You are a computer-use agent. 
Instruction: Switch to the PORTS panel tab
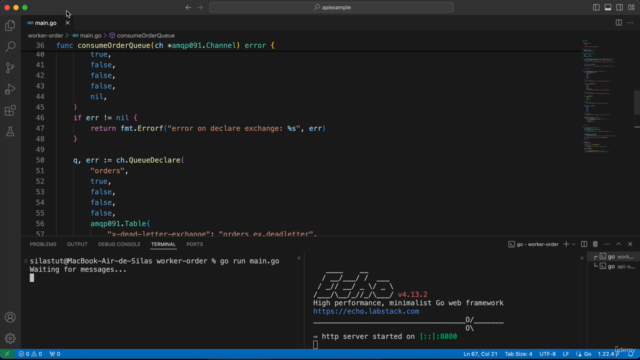click(194, 244)
